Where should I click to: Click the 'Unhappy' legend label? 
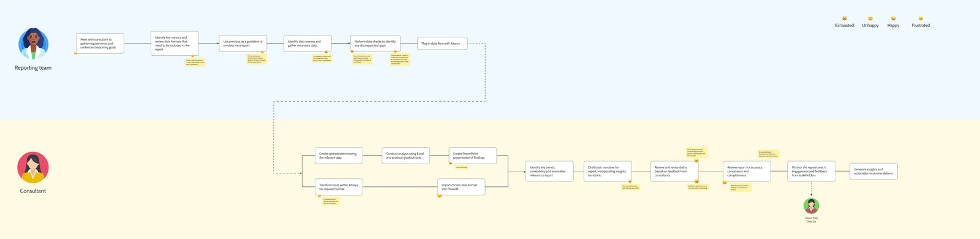[x=870, y=26]
